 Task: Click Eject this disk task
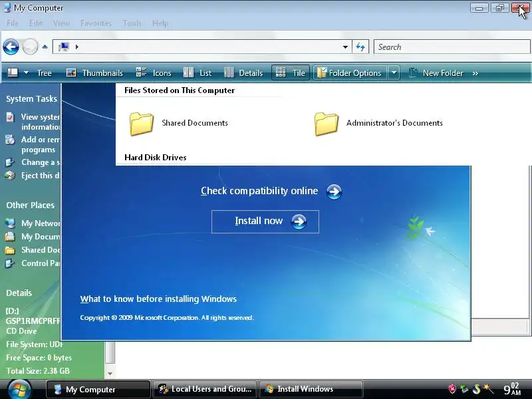[41, 176]
